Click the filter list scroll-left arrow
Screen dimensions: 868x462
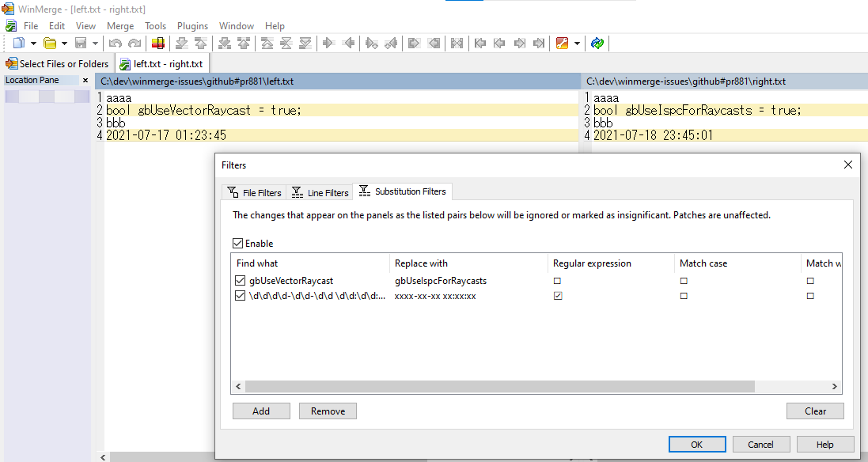point(239,386)
